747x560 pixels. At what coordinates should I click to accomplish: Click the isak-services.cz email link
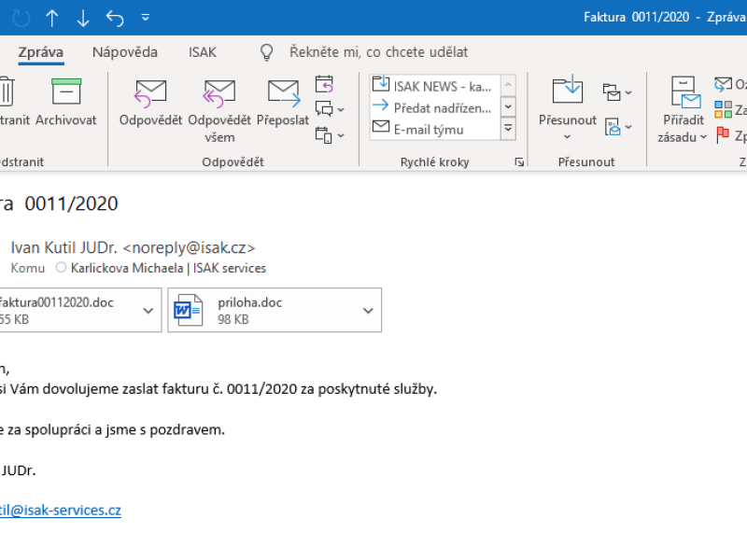click(61, 510)
